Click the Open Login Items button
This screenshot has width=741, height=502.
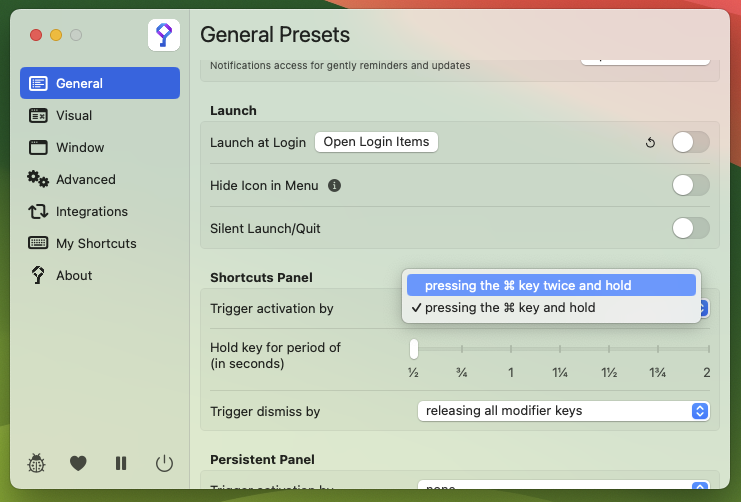376,142
